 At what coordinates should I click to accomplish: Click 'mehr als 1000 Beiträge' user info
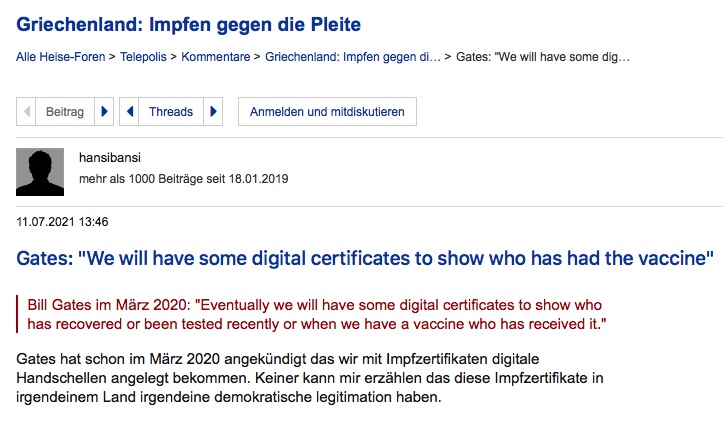tap(183, 180)
